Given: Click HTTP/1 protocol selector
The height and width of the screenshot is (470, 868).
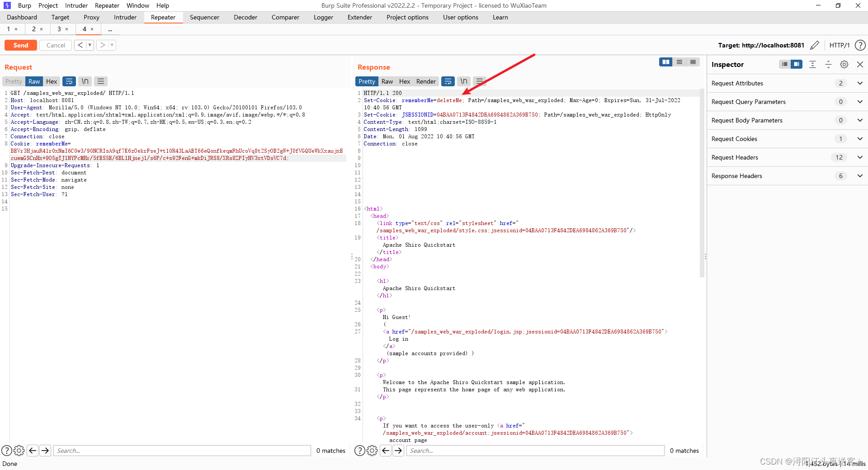Looking at the screenshot, I should [840, 45].
